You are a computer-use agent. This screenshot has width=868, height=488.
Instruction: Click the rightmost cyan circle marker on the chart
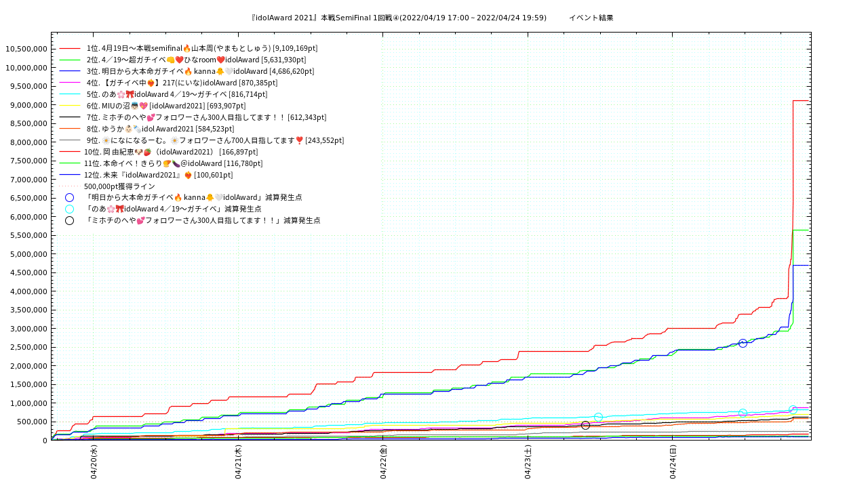click(793, 410)
